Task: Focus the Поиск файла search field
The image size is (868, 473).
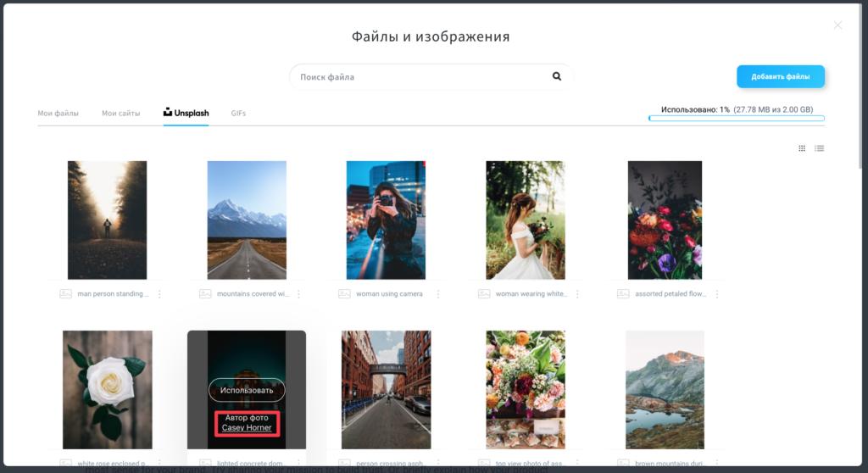Action: pos(431,77)
